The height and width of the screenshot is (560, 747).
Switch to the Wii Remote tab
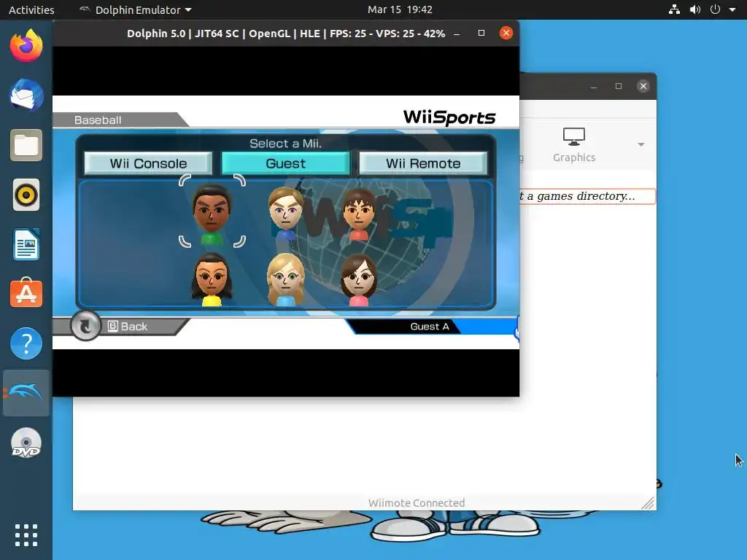[x=423, y=163]
